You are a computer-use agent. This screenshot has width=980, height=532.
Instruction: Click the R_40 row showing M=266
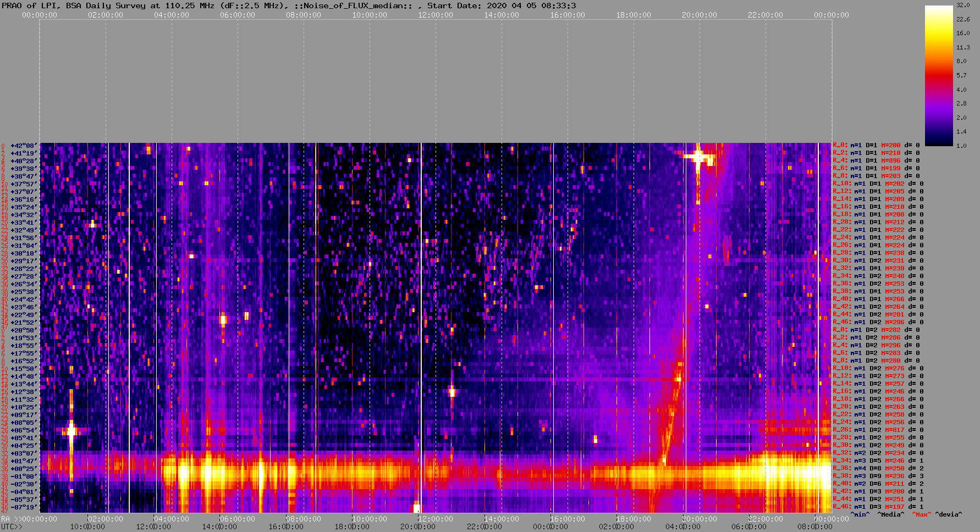point(878,299)
